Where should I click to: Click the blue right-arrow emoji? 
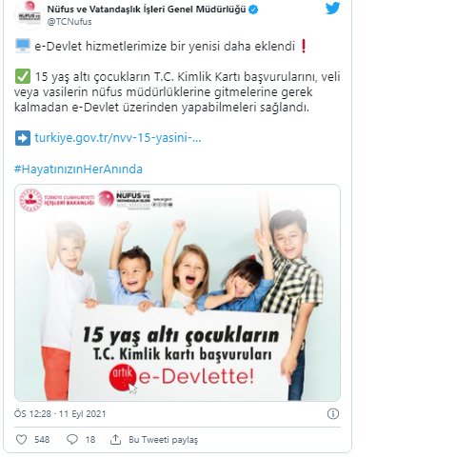pyautogui.click(x=23, y=138)
